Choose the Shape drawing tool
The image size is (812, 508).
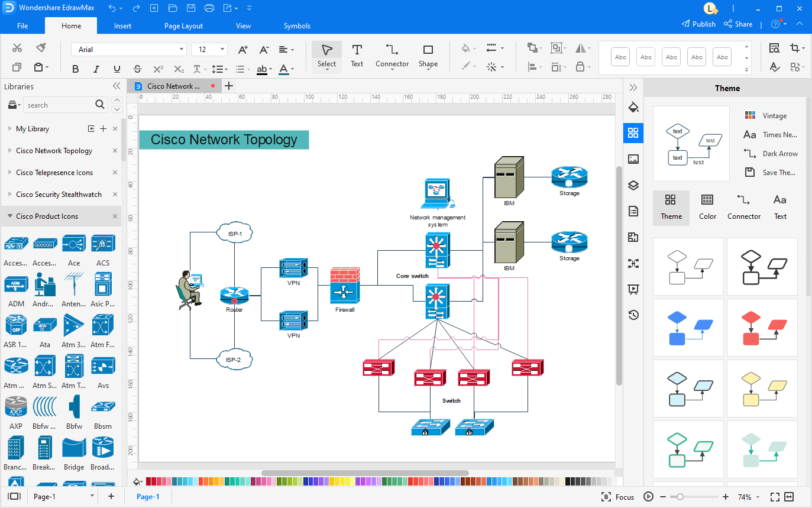pos(428,56)
